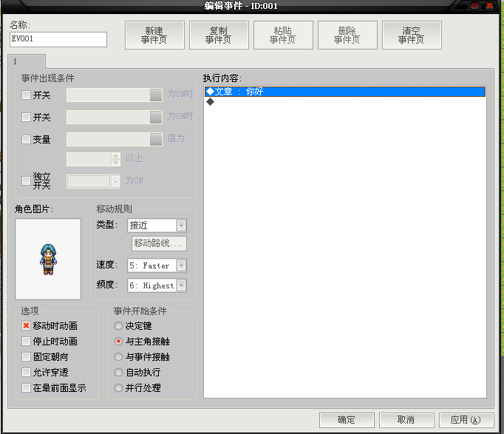504x434 pixels.
Task: Click the 角色图片 character sprite preview
Action: tap(48, 259)
